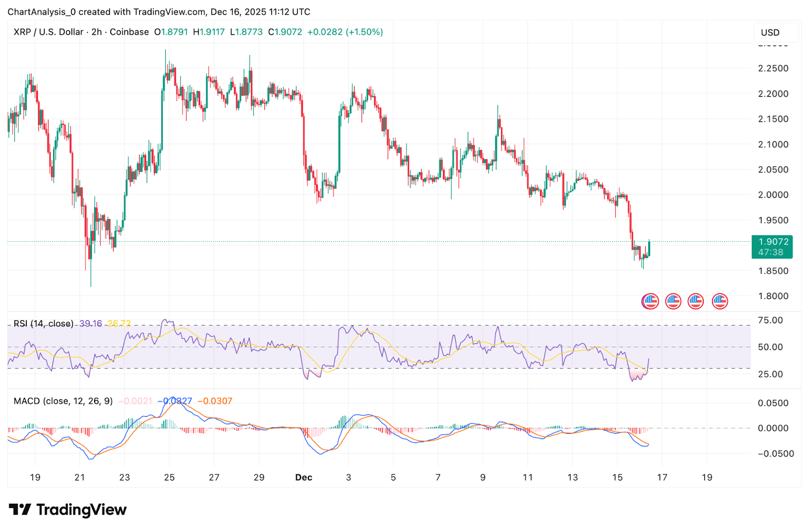Image resolution: width=809 pixels, height=532 pixels.
Task: Click the purple RSI value 39.16
Action: (91, 324)
